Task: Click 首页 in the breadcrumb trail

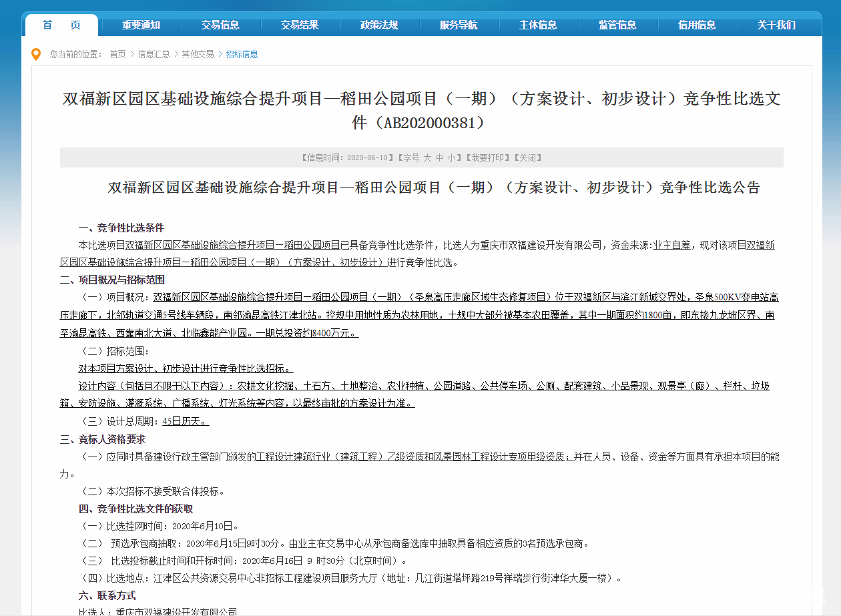Action: pyautogui.click(x=117, y=54)
